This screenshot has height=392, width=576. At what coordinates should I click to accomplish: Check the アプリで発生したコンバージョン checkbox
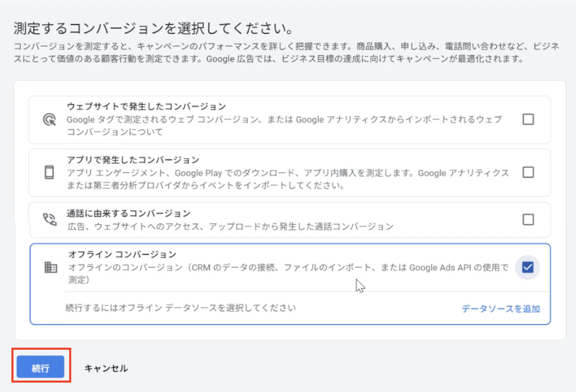[x=528, y=172]
